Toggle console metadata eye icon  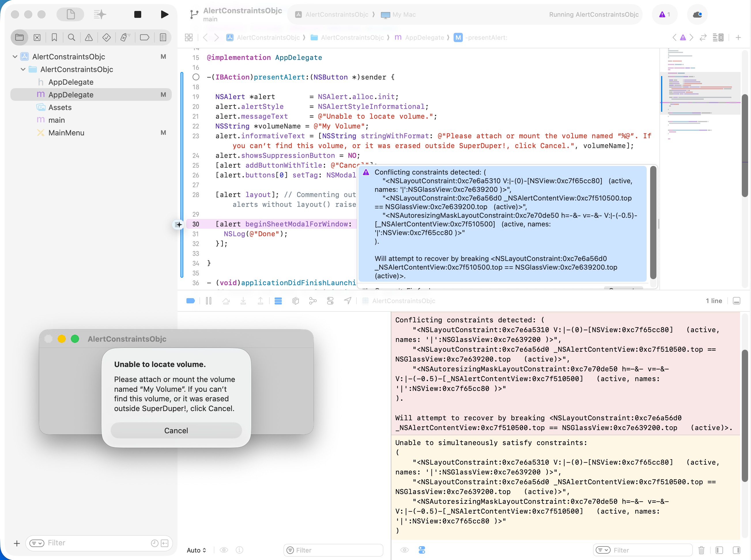(x=405, y=550)
